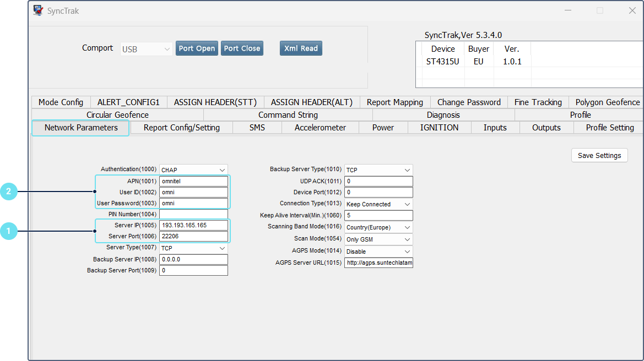This screenshot has width=644, height=361.
Task: Click the Port Close button
Action: (x=242, y=48)
